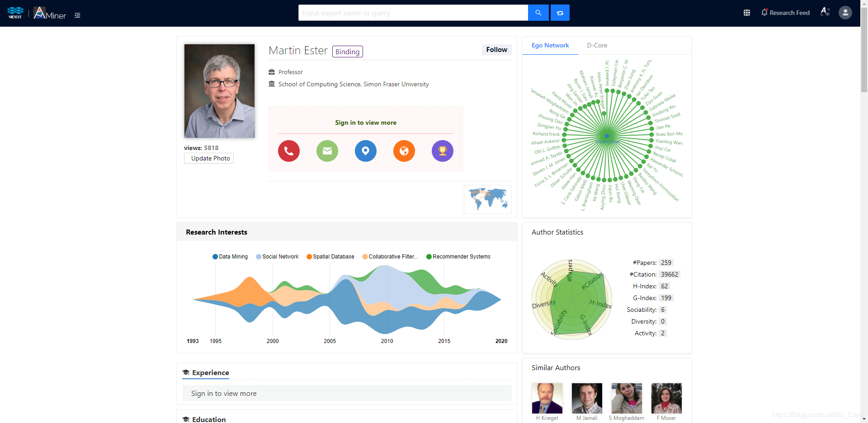Click the green email contact icon
The height and width of the screenshot is (423, 868).
[327, 151]
